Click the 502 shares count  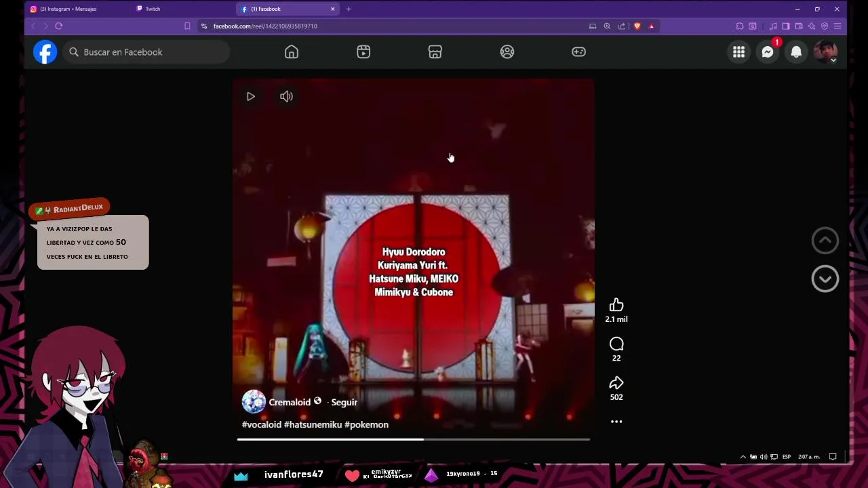point(616,397)
